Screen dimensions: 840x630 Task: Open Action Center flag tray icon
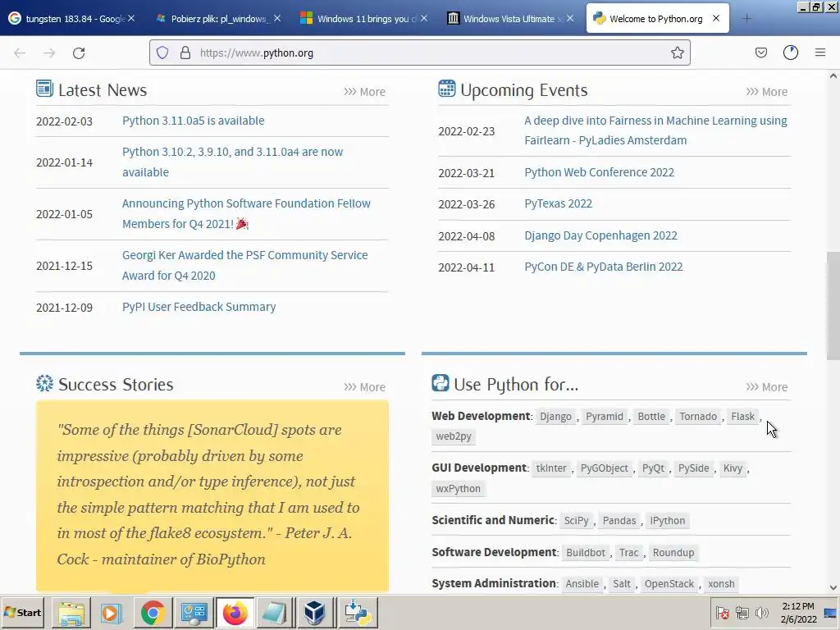pyautogui.click(x=722, y=612)
